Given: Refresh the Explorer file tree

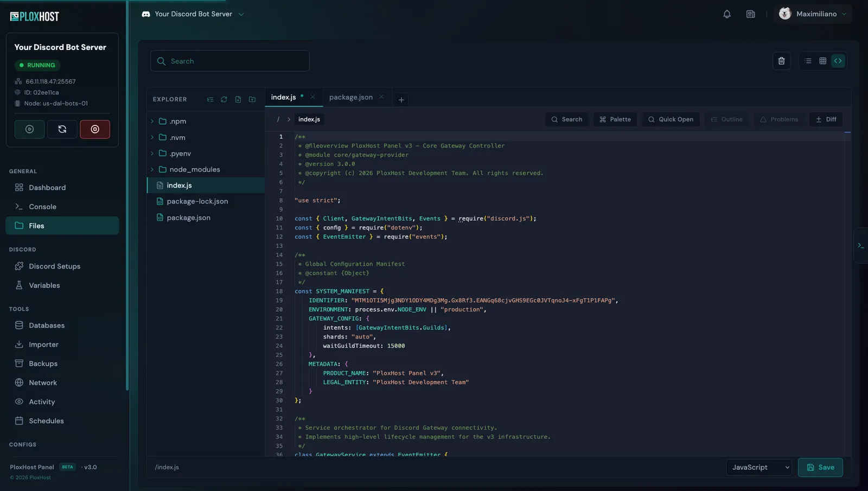Looking at the screenshot, I should [224, 99].
